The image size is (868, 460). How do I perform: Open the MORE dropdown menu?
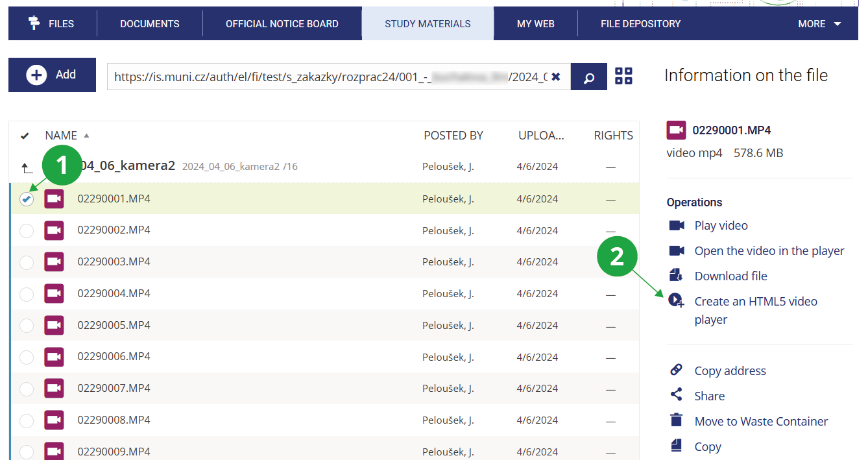click(x=819, y=24)
